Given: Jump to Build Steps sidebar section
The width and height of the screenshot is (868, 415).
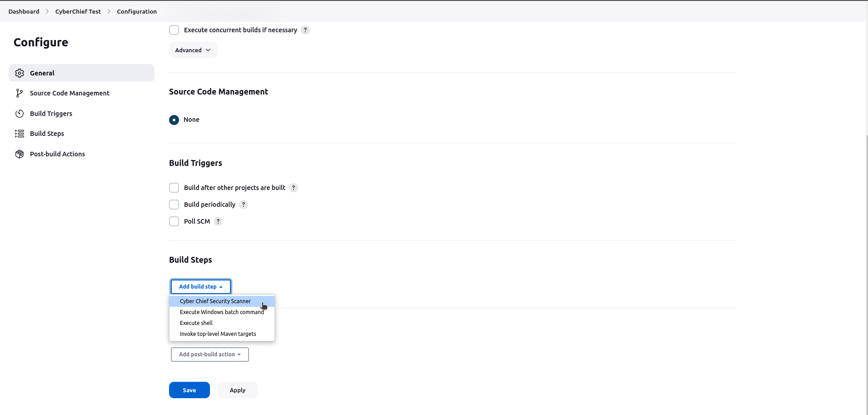Looking at the screenshot, I should [x=81, y=134].
